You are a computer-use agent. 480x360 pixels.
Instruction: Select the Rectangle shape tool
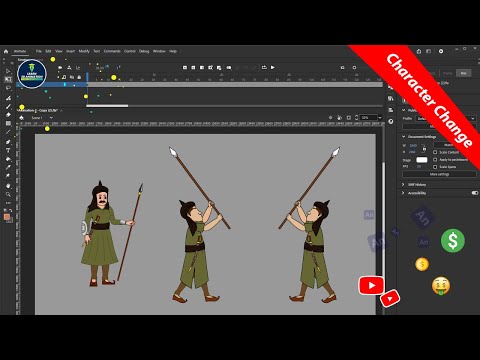[8, 123]
